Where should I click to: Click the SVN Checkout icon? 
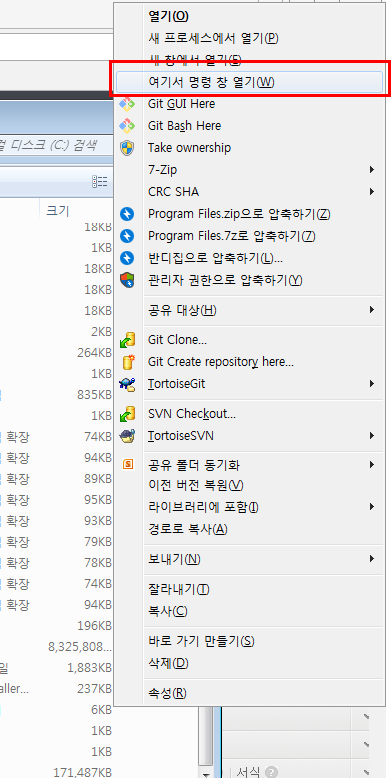(x=128, y=414)
